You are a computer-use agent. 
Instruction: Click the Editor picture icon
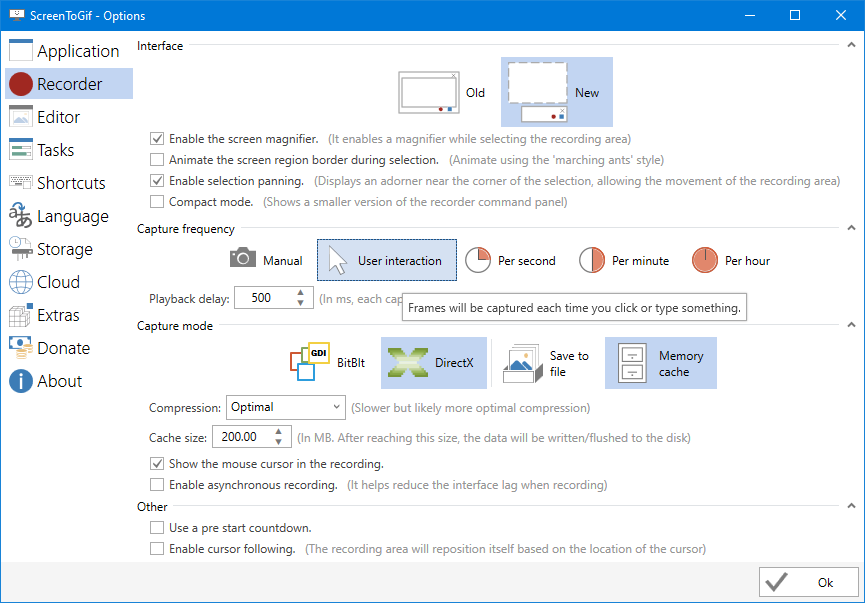click(21, 116)
